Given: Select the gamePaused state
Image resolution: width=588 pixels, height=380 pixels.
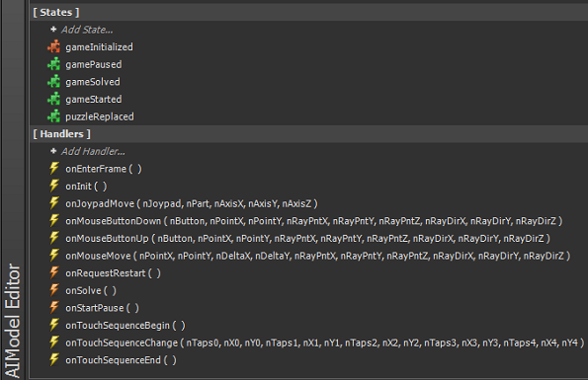Looking at the screenshot, I should 93,64.
